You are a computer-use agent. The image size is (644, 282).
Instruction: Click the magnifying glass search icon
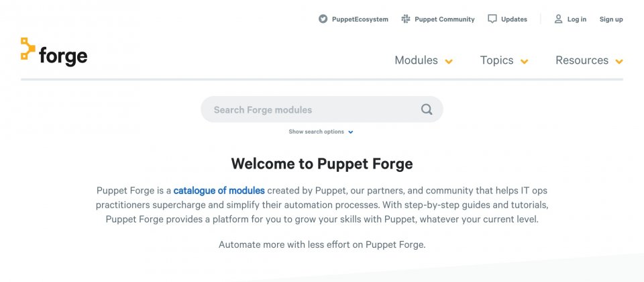click(427, 109)
